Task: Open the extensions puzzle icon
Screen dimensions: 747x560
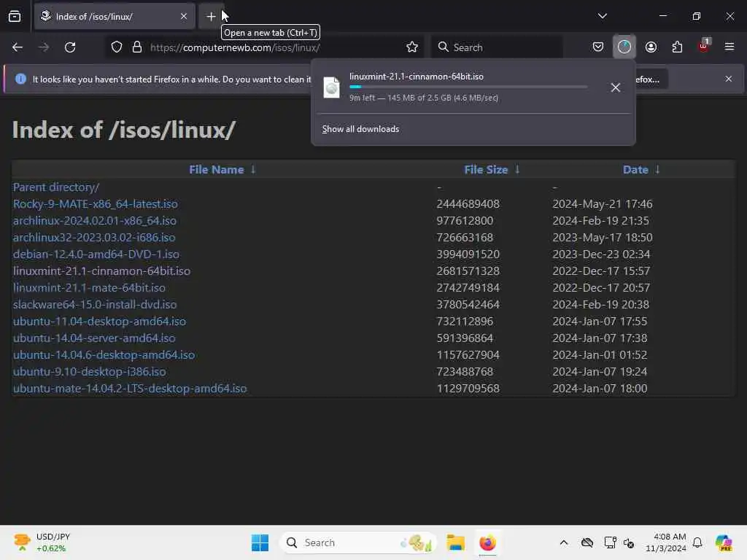Action: click(677, 47)
